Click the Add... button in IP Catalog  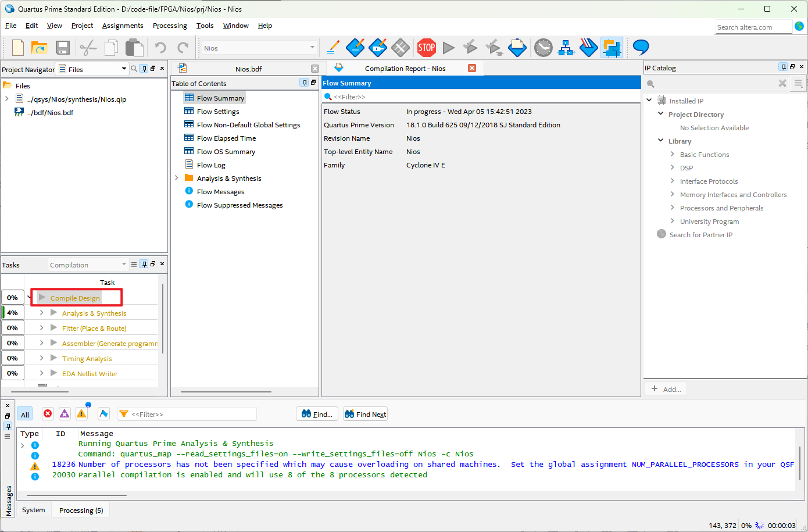coord(666,389)
